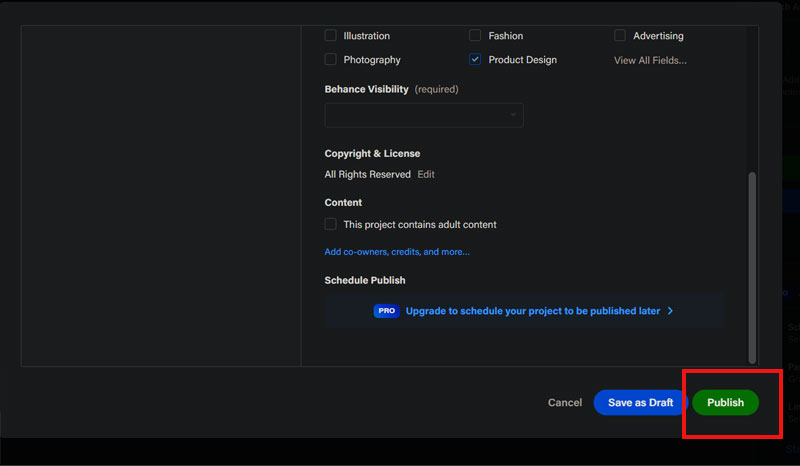Open the Behance Visibility dropdown
This screenshot has width=800, height=466.
click(x=423, y=115)
